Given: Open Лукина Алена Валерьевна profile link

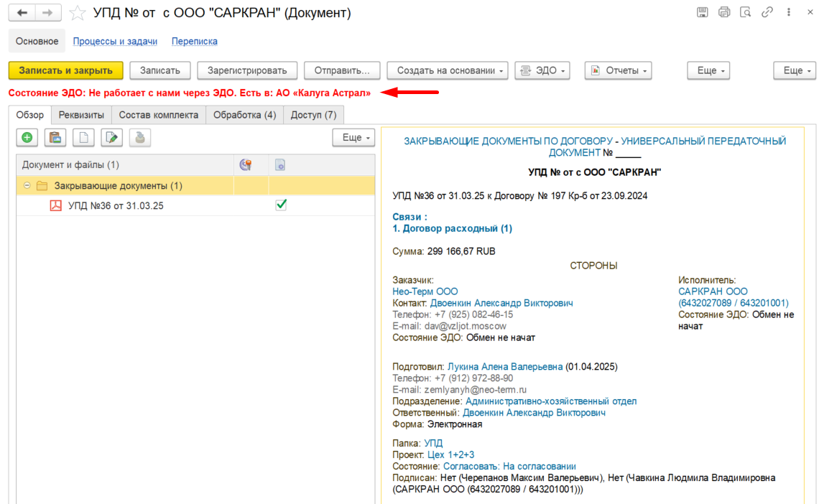Looking at the screenshot, I should [x=505, y=367].
